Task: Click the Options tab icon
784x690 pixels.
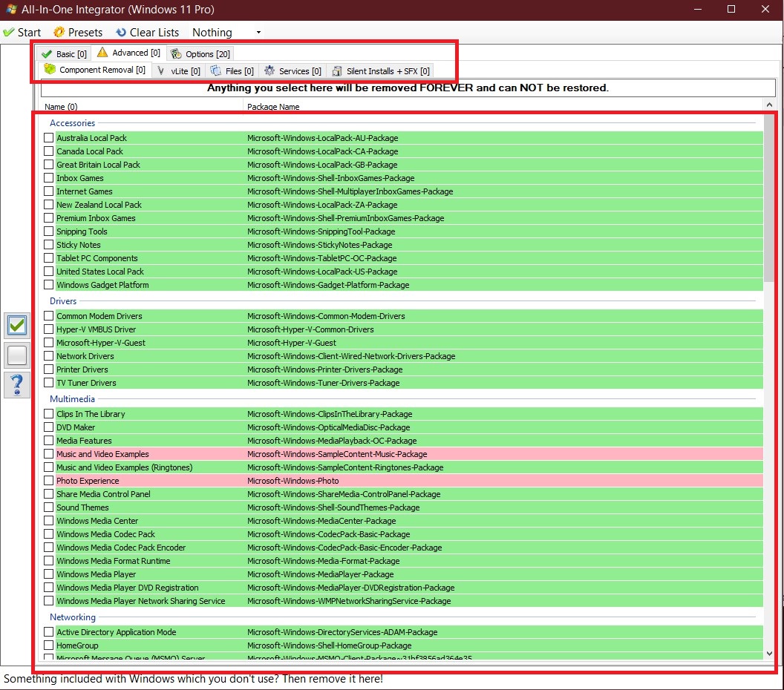Action: click(176, 53)
